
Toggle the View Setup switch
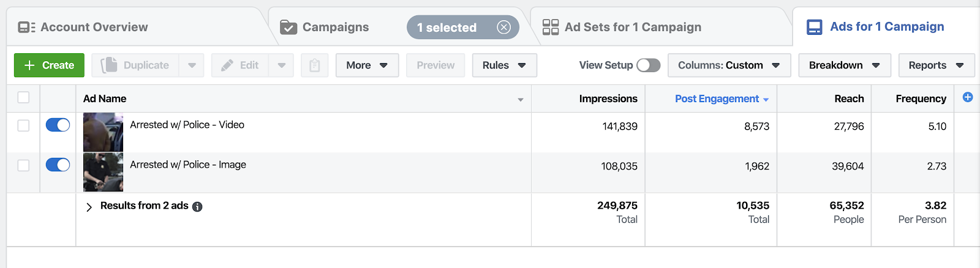coord(648,65)
